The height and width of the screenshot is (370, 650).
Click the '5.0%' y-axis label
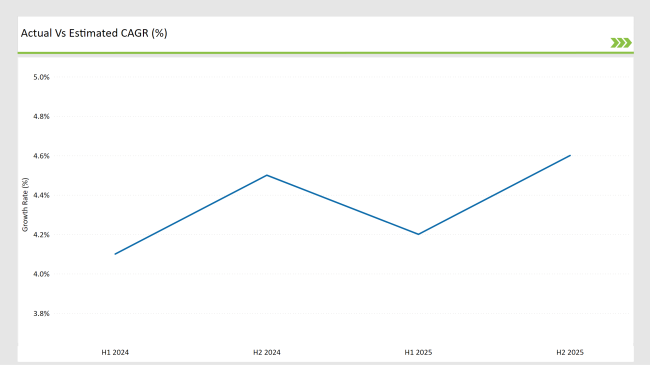click(x=41, y=77)
